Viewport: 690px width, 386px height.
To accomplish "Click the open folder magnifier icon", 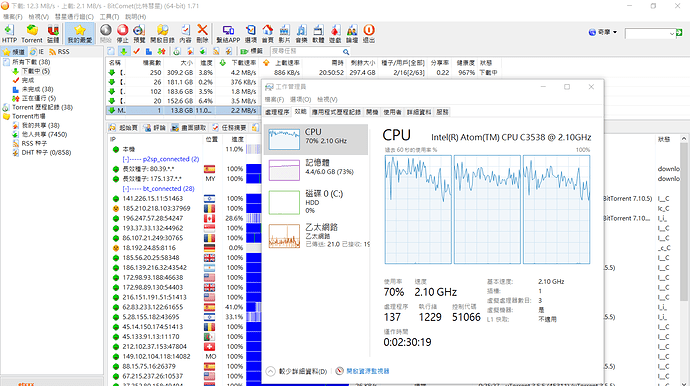I will (x=162, y=34).
